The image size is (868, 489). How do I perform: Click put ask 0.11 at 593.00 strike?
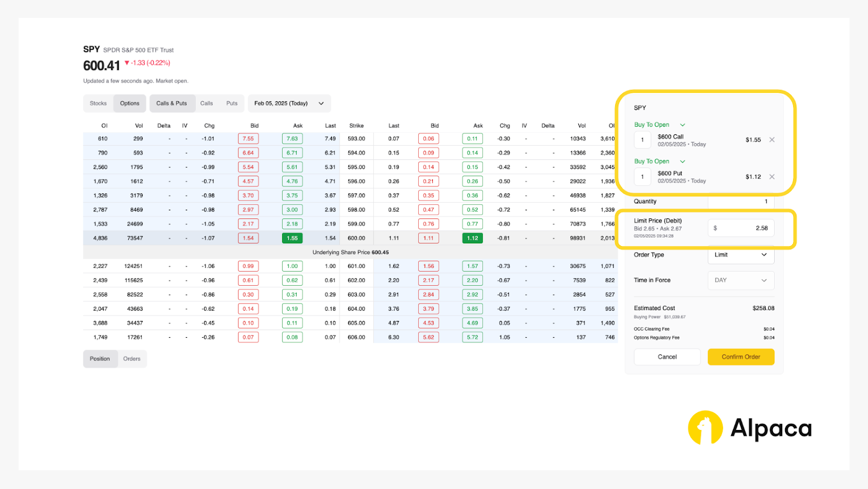click(x=473, y=139)
